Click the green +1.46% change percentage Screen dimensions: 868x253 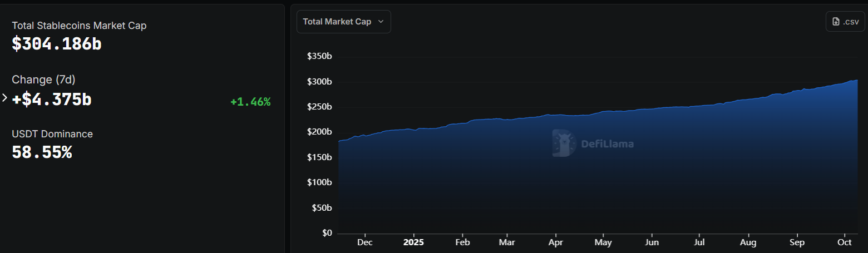(250, 102)
